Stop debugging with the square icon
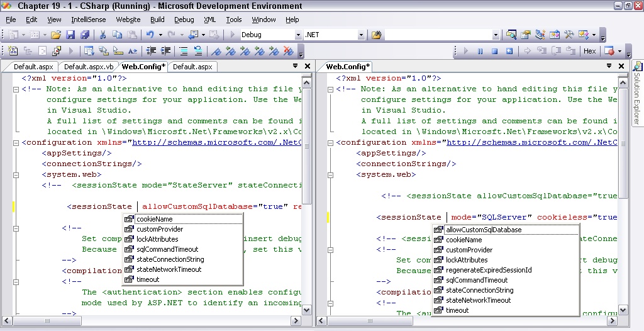The height and width of the screenshot is (331, 644). coord(494,51)
